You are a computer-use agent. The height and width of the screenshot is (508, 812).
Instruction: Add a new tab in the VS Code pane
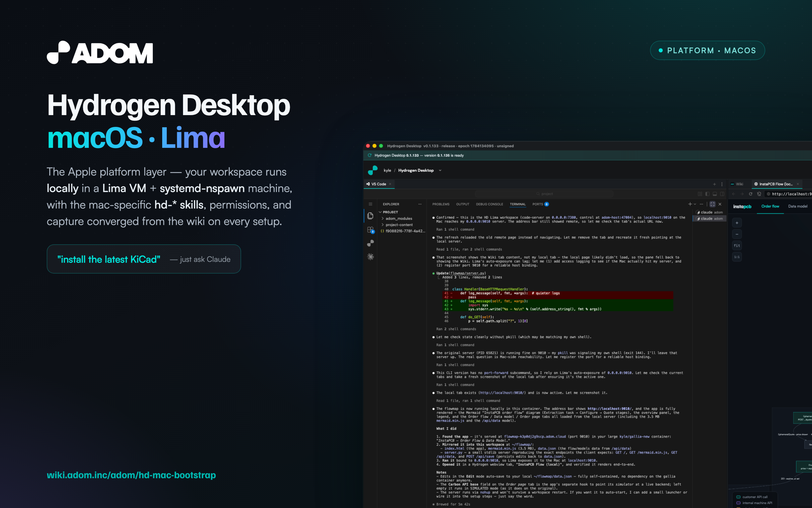click(715, 184)
